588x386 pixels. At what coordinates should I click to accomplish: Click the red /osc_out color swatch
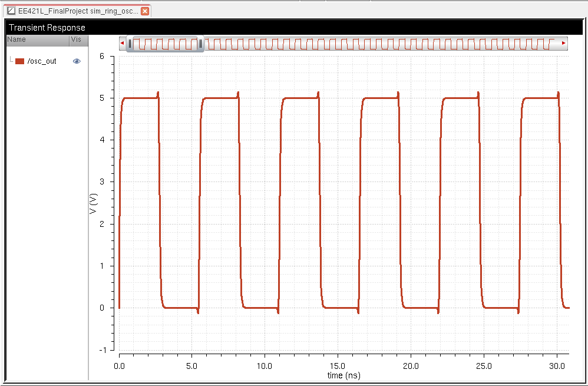(x=19, y=61)
